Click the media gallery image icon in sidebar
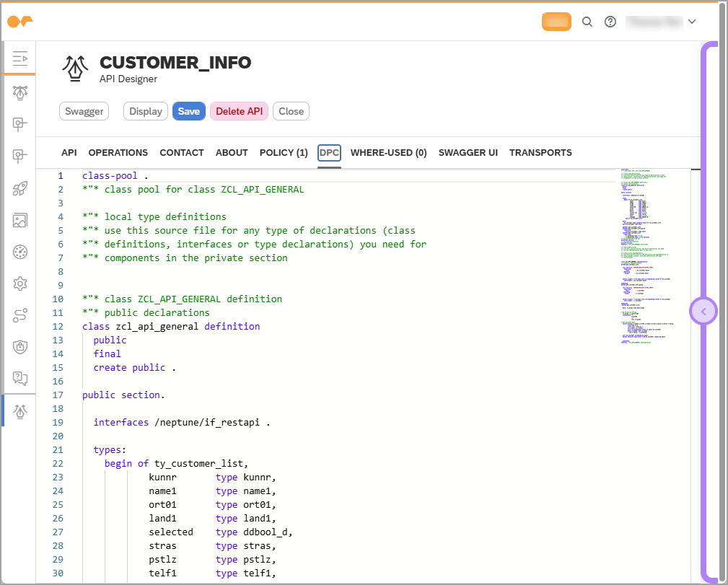 [x=19, y=220]
